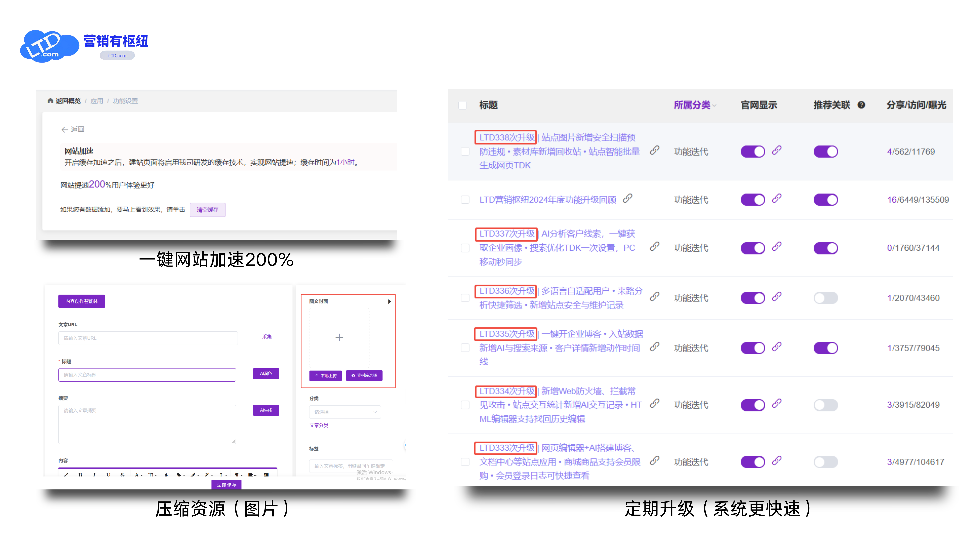Toggle fullscreen in the 内容 editor toolbar
The image size is (980, 551).
(66, 475)
